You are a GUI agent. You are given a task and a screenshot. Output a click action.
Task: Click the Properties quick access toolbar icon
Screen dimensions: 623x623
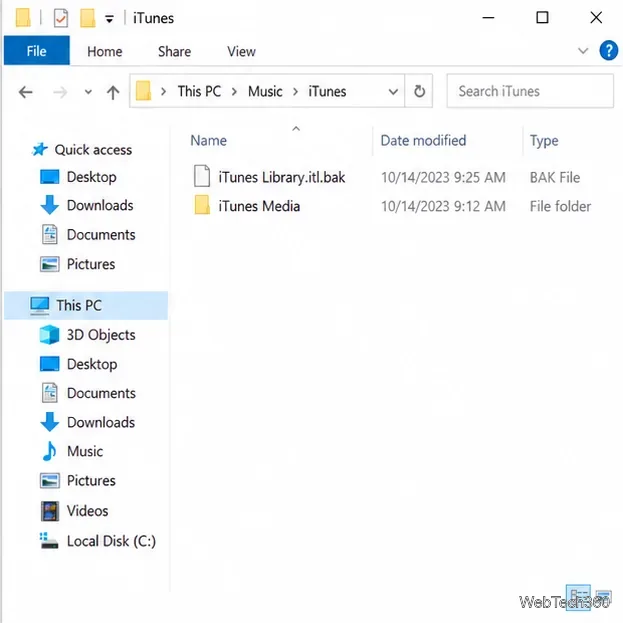click(x=61, y=18)
